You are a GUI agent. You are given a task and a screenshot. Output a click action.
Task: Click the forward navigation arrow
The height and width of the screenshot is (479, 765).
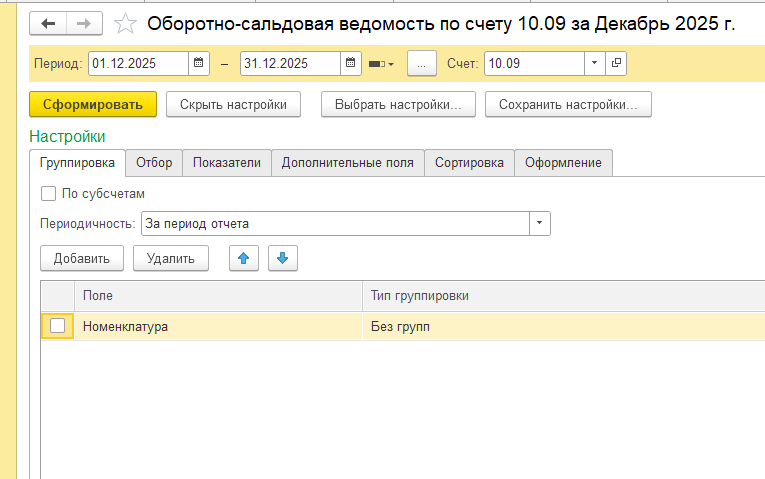tap(84, 23)
